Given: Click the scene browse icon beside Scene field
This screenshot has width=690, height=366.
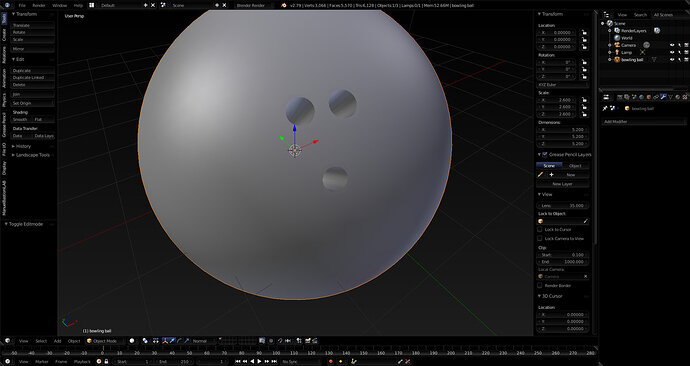Looking at the screenshot, I should pyautogui.click(x=163, y=5).
